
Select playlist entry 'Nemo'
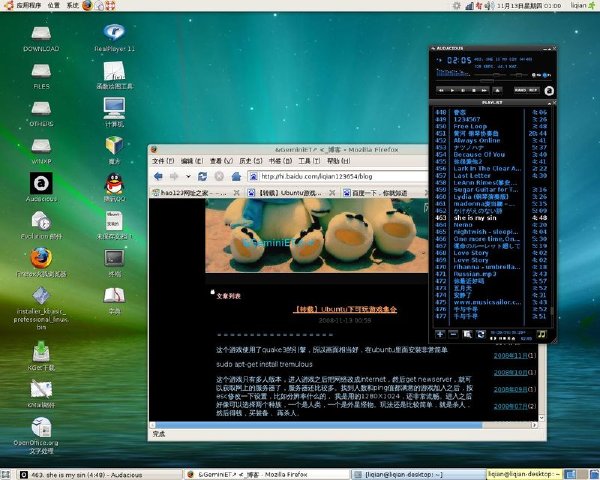point(491,225)
